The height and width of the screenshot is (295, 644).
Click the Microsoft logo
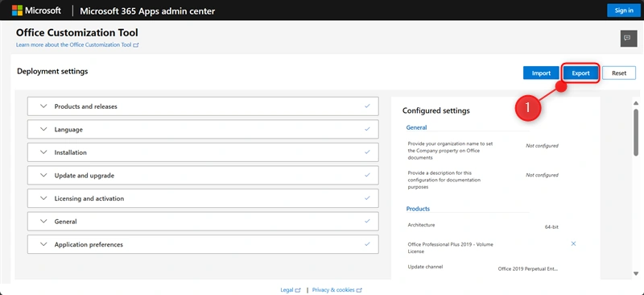click(36, 10)
